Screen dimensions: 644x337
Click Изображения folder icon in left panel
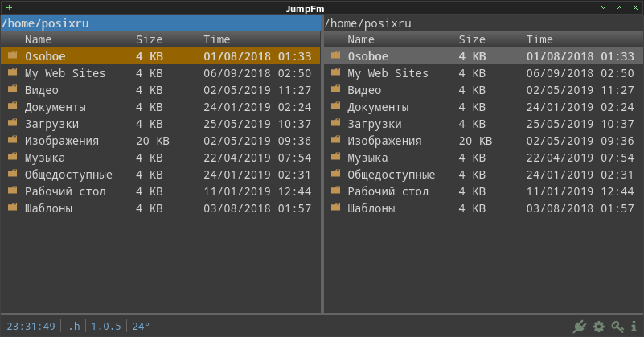pos(13,139)
